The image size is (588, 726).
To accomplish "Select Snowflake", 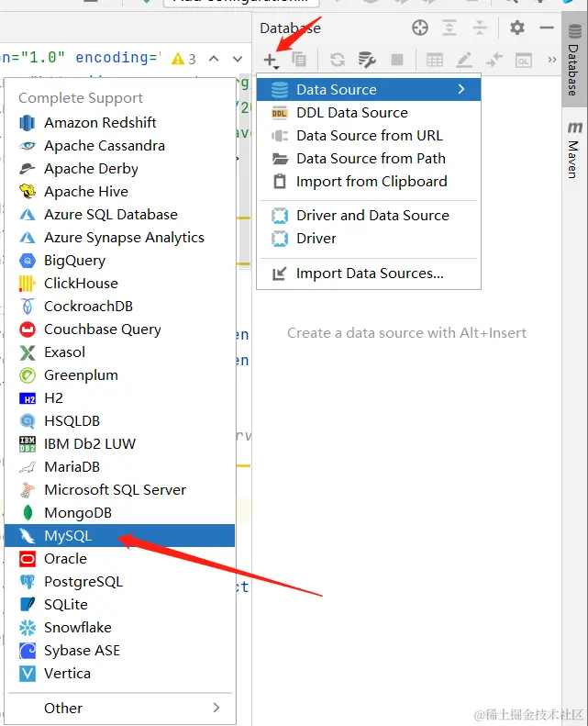I will click(x=120, y=628).
